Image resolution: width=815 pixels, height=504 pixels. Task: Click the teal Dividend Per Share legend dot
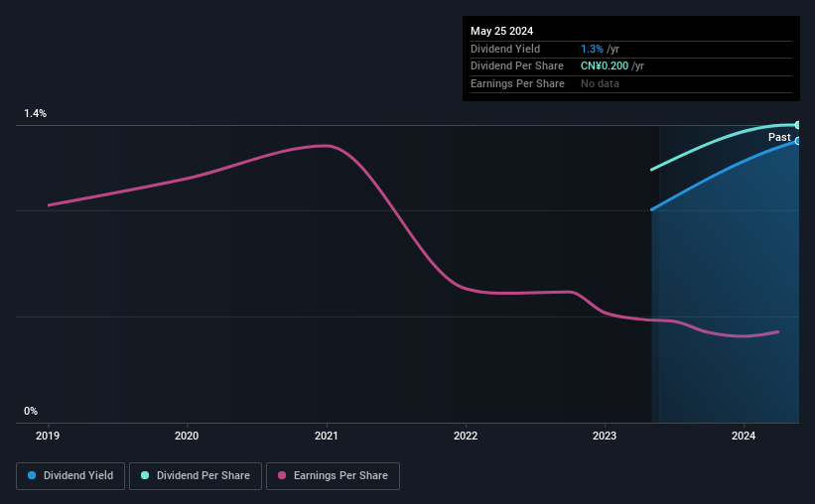(145, 475)
